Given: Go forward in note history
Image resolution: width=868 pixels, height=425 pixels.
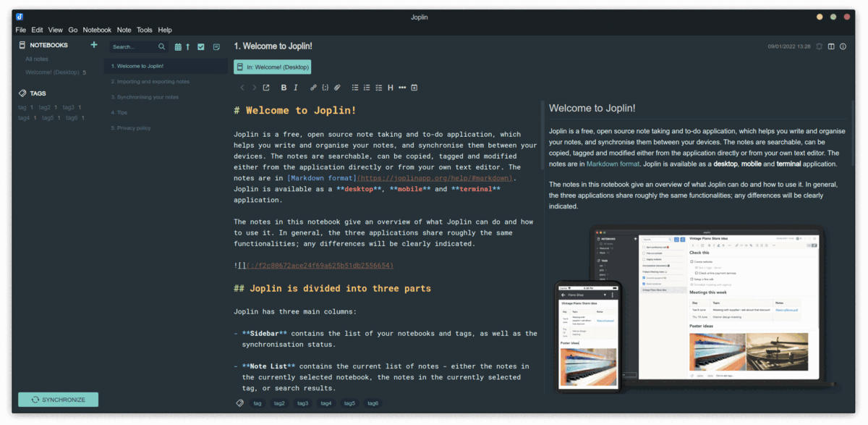Looking at the screenshot, I should pos(254,88).
